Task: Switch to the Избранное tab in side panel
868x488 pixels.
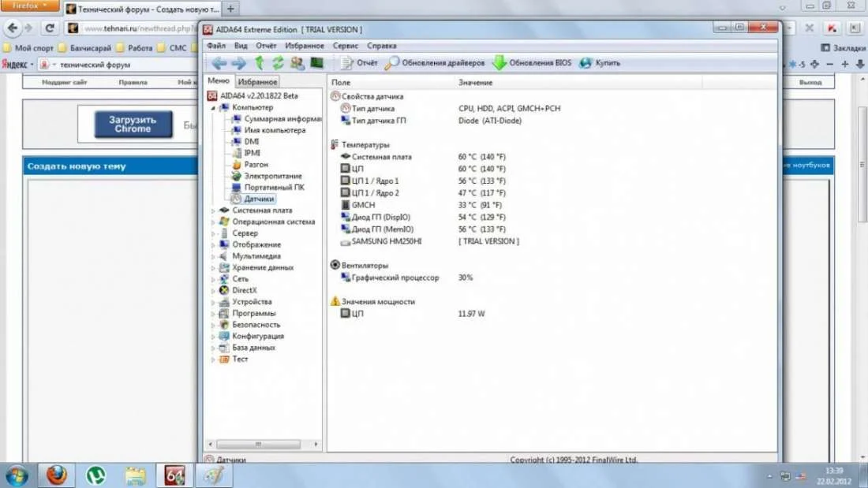Action: click(257, 82)
